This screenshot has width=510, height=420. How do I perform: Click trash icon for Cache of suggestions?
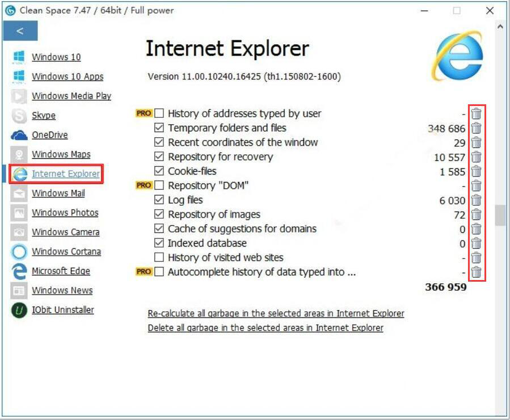[476, 229]
